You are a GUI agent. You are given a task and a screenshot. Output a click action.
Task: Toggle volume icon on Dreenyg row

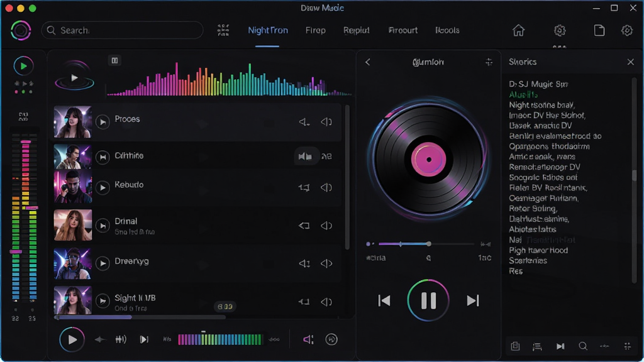pos(326,263)
